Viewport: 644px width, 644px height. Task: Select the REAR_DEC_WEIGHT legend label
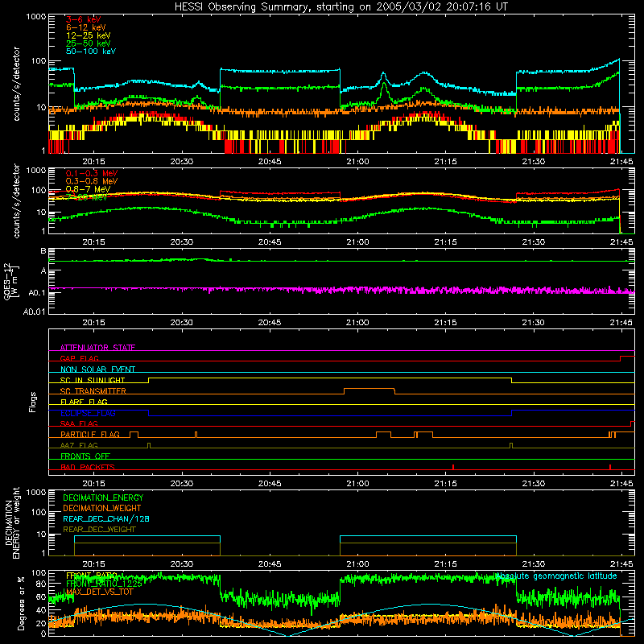99,530
